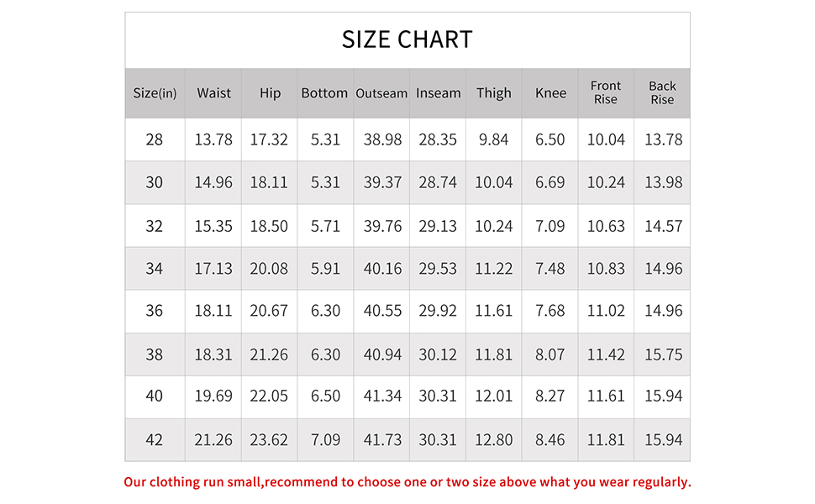The width and height of the screenshot is (815, 504).
Task: Select the Size(in) header cell
Action: pyautogui.click(x=155, y=93)
